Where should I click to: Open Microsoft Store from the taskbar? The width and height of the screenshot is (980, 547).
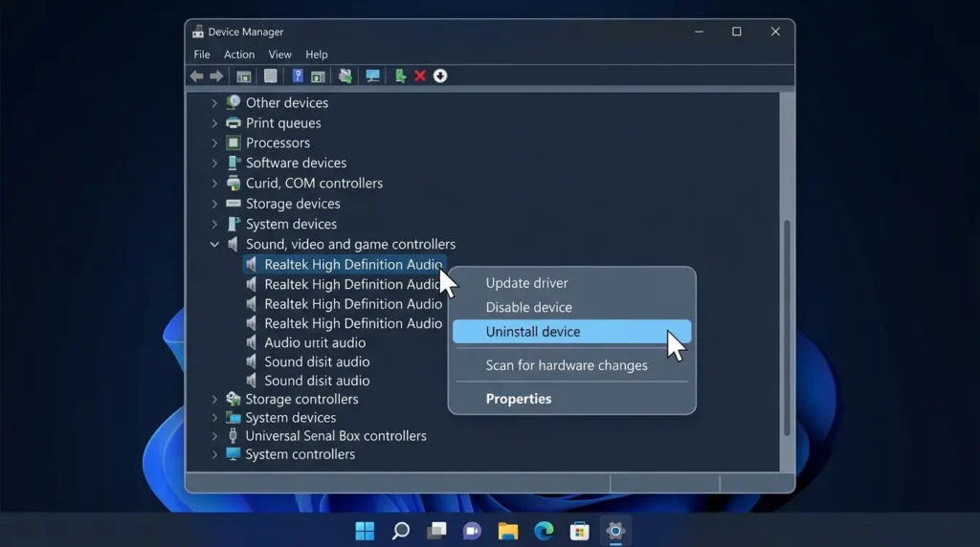[579, 531]
